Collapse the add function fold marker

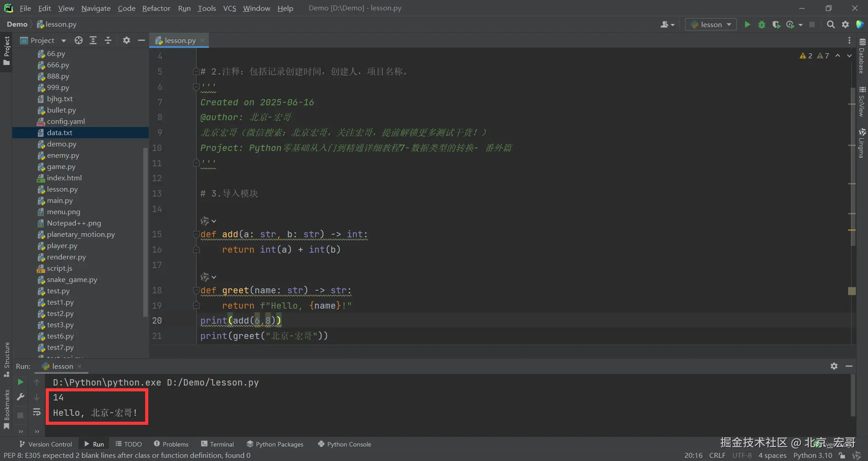click(196, 234)
